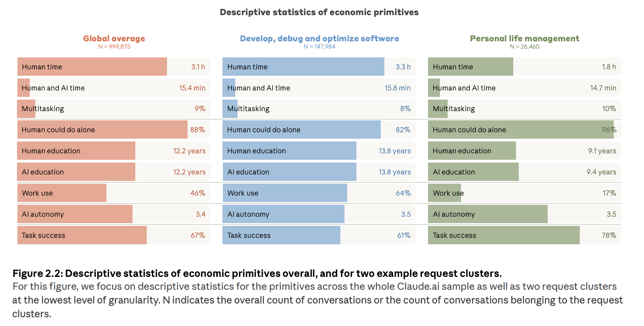Screen dimensions: 644x326
Task: Click the 13.8 years Human education value
Action: pyautogui.click(x=394, y=151)
